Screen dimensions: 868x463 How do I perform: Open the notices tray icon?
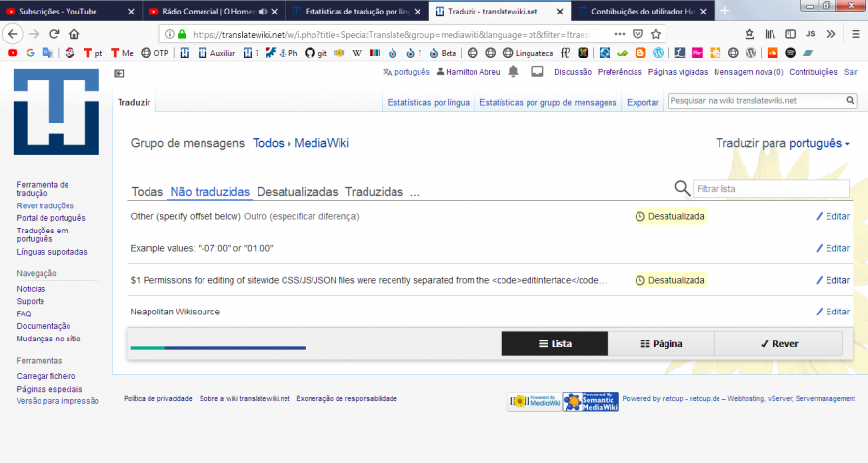tap(537, 71)
